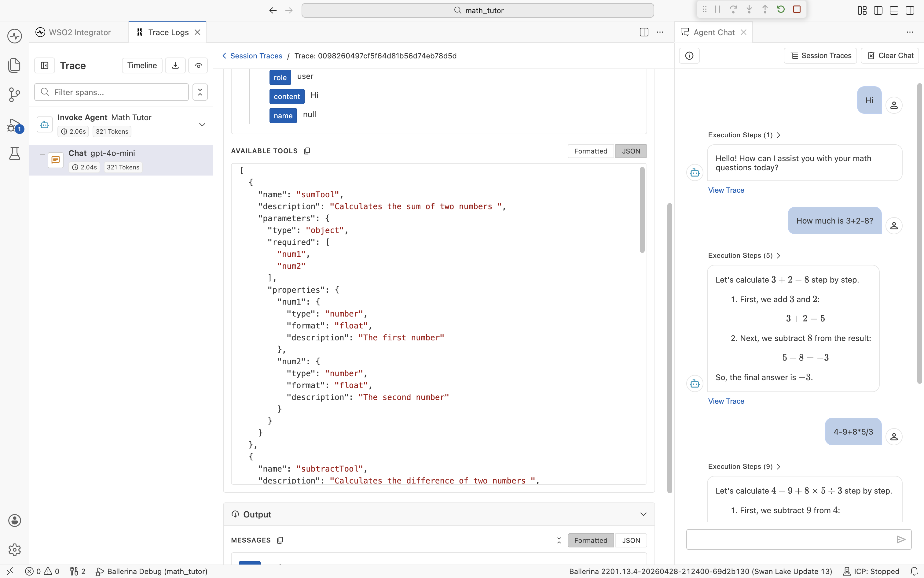Open Run and Debug view

point(14,125)
